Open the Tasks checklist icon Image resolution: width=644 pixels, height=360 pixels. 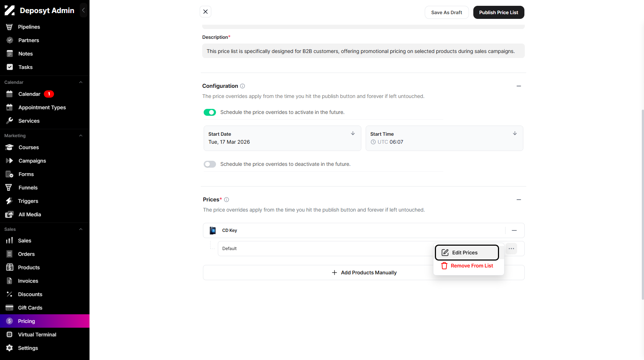point(10,67)
